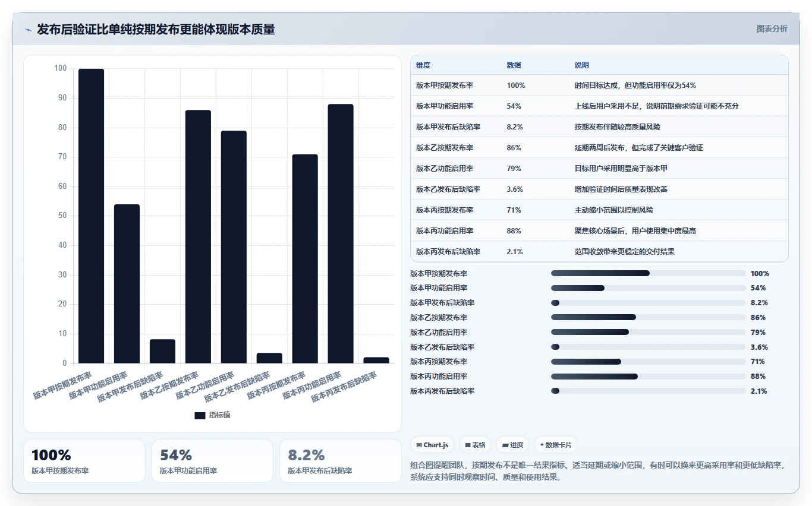Viewport: 812px width, 506px height.
Task: Click x-axis label 版本丙发布后缺陷率 under the chart
Action: click(344, 388)
